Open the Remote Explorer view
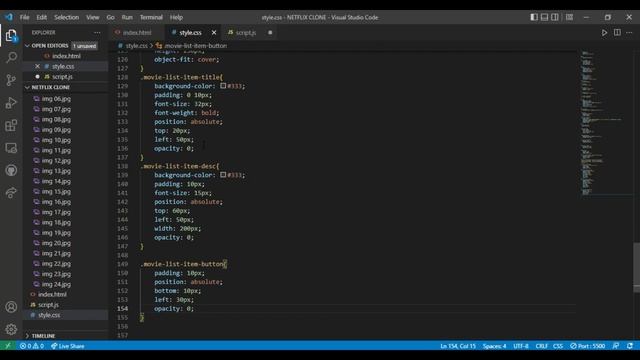640x360 pixels. coord(11,148)
